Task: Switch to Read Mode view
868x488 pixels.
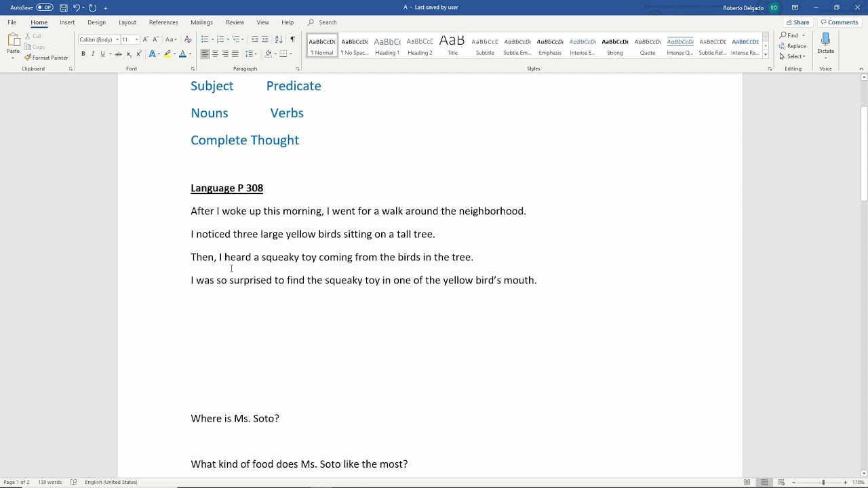Action: (x=747, y=482)
